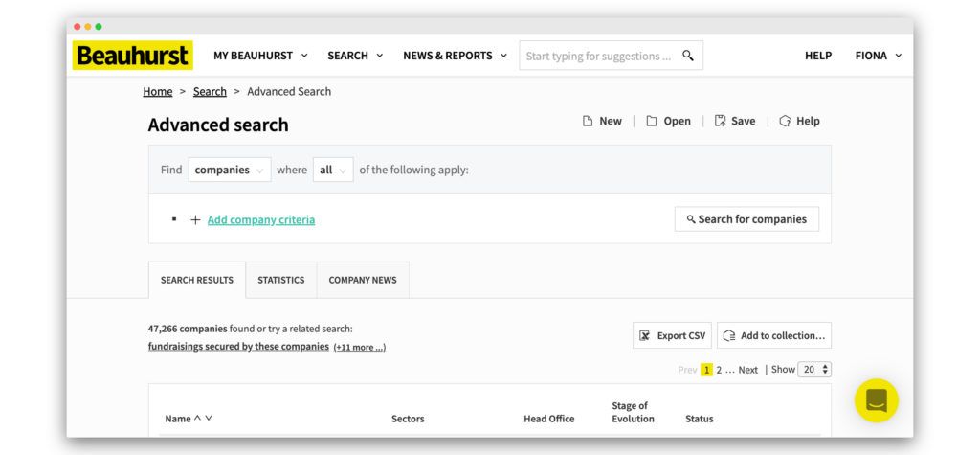This screenshot has height=455, width=980.
Task: Open the Fiona account menu
Action: (879, 56)
